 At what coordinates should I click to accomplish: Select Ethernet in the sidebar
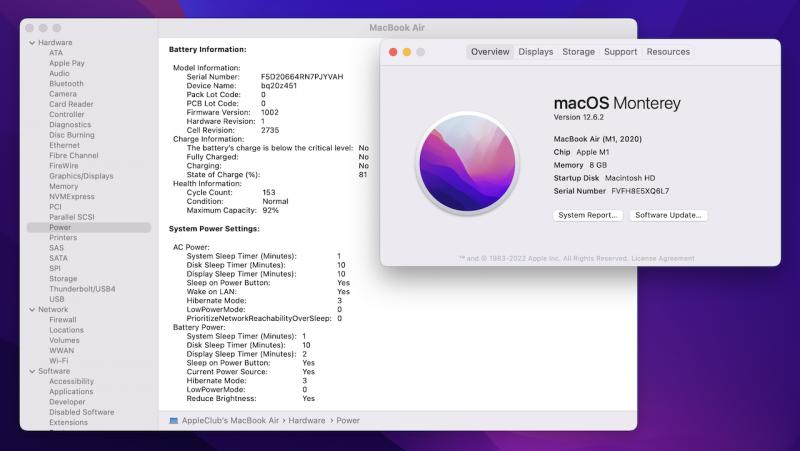[x=64, y=145]
